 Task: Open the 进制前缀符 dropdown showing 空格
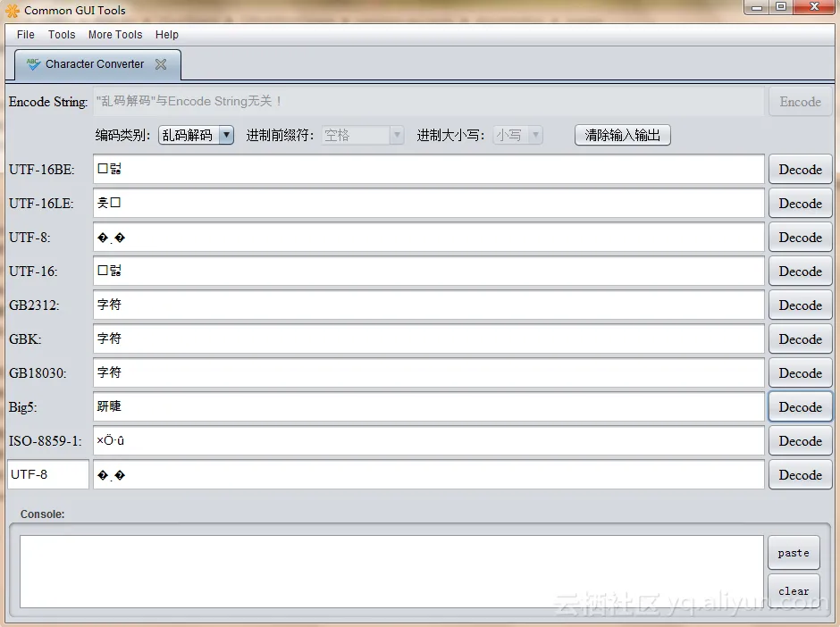click(363, 135)
